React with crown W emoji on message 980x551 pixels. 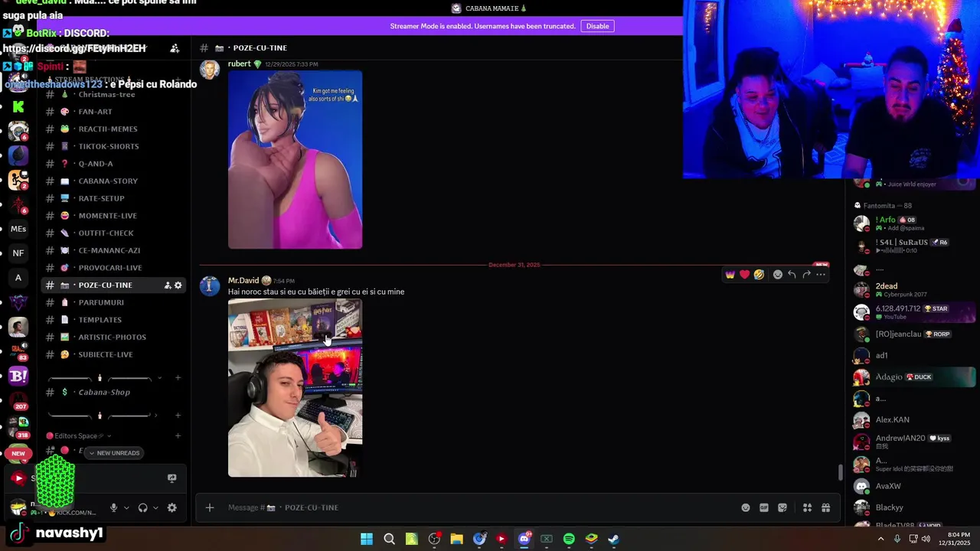pos(730,274)
